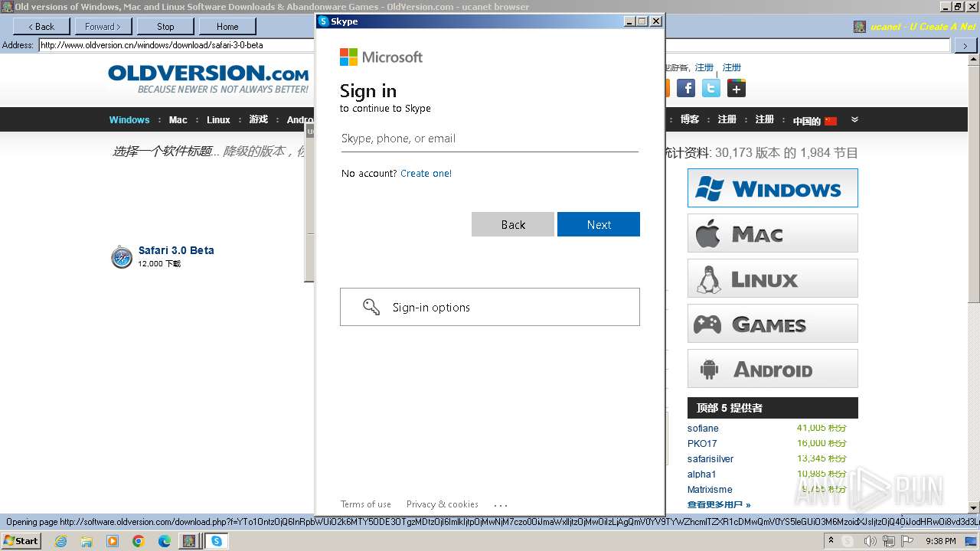The height and width of the screenshot is (551, 980).
Task: Select the Android platform banner
Action: tap(773, 369)
